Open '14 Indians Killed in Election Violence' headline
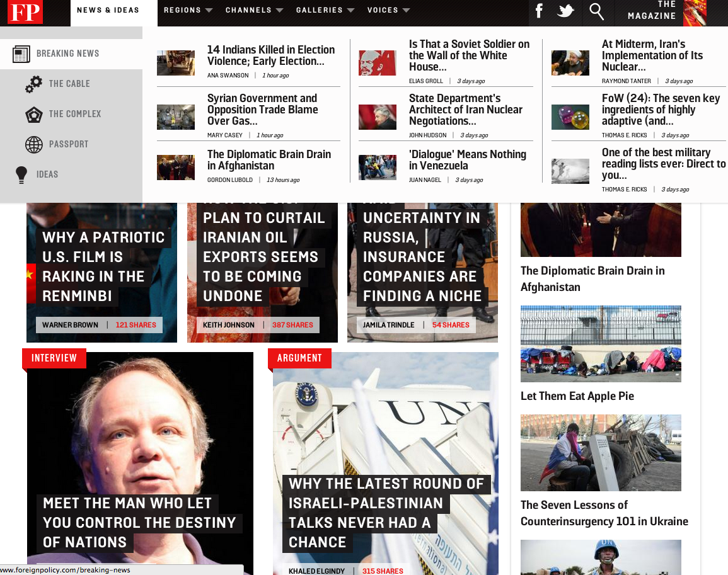This screenshot has height=575, width=728. 271,55
